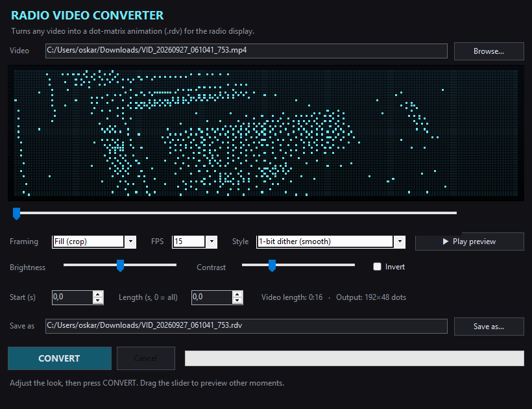Decrease Length with down arrow

(x=237, y=301)
